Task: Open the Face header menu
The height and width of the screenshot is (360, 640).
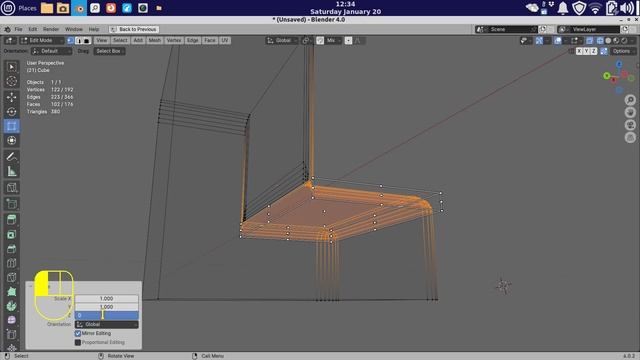Action: coord(210,40)
